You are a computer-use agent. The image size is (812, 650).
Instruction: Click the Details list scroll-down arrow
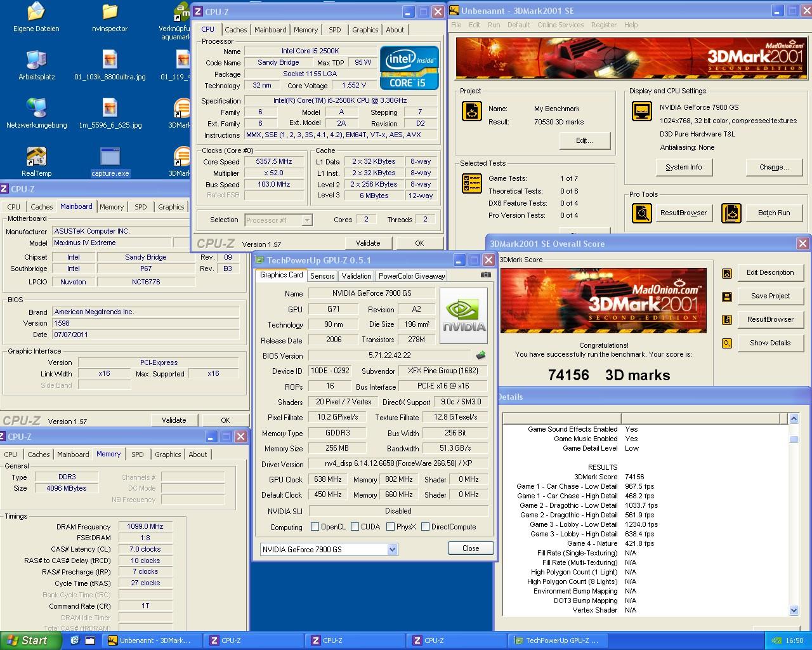point(794,611)
